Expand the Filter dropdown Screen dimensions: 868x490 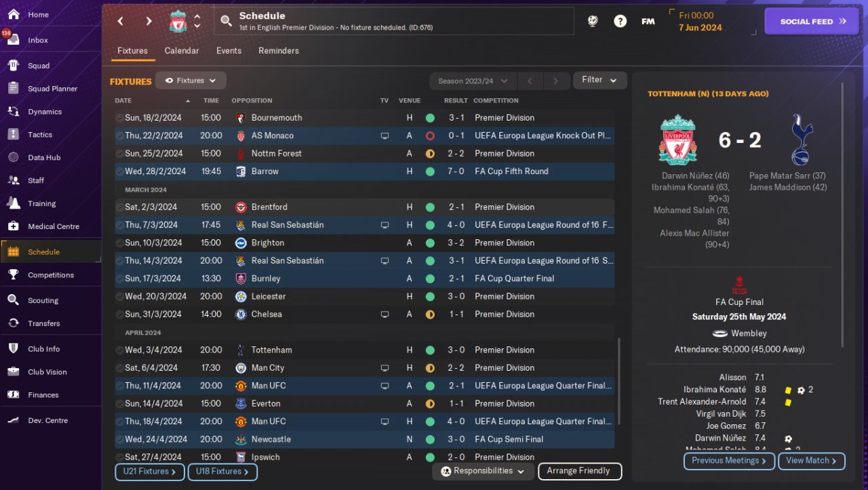coord(599,80)
